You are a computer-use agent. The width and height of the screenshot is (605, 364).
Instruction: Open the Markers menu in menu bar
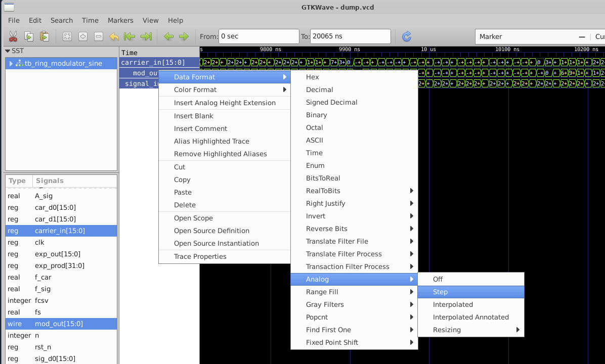[120, 20]
